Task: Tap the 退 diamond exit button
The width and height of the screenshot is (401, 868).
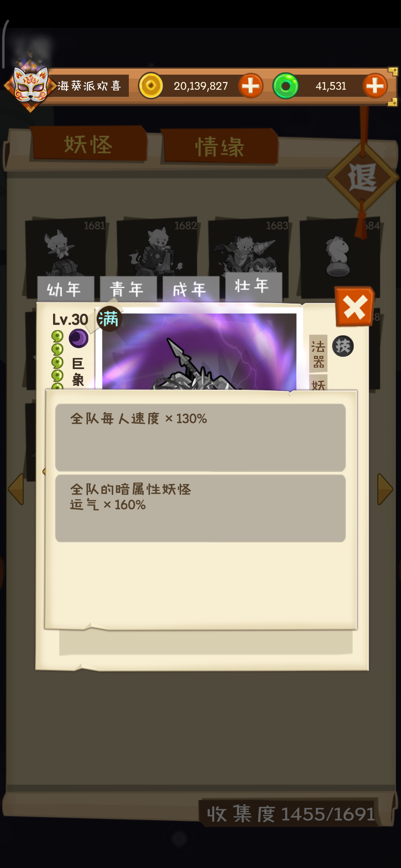Action: tap(362, 177)
